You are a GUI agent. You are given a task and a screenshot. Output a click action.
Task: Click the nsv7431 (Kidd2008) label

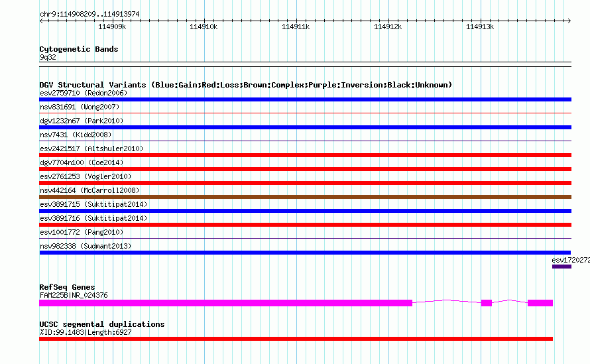coord(76,135)
